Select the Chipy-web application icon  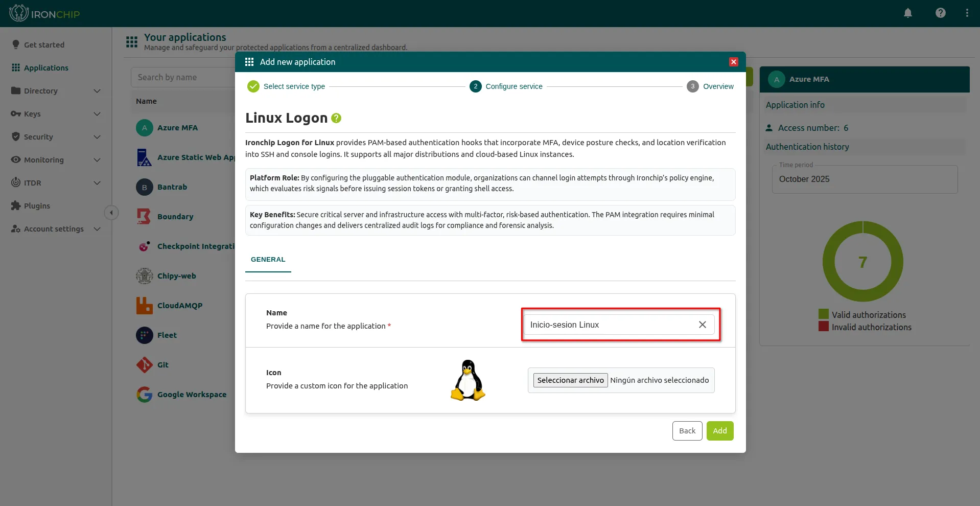point(145,276)
